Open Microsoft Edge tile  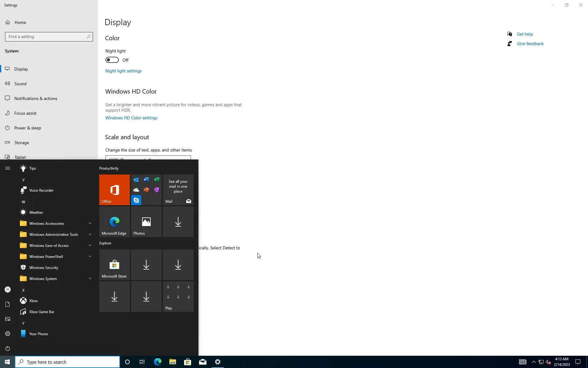pyautogui.click(x=114, y=222)
